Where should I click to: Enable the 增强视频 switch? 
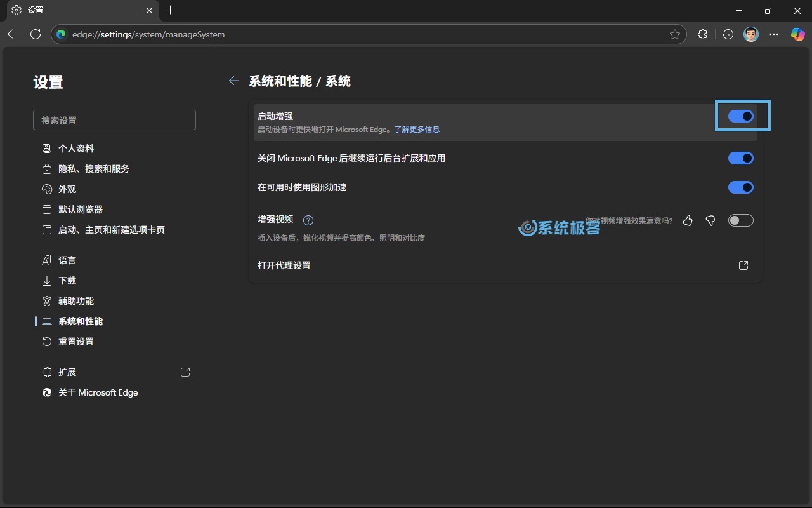point(741,220)
